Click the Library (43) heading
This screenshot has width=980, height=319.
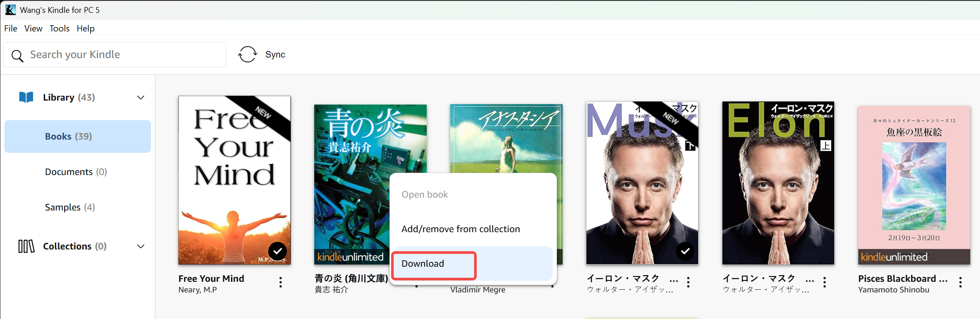point(69,97)
